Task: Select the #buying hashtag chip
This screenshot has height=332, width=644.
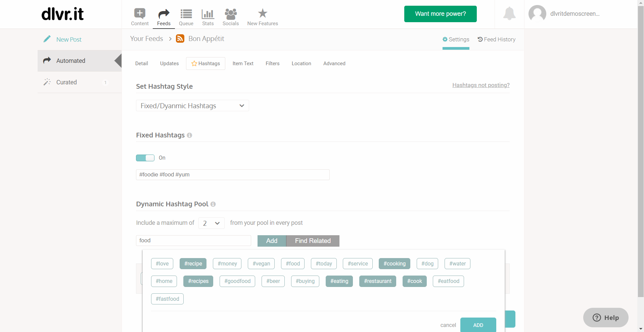Action: pos(305,281)
